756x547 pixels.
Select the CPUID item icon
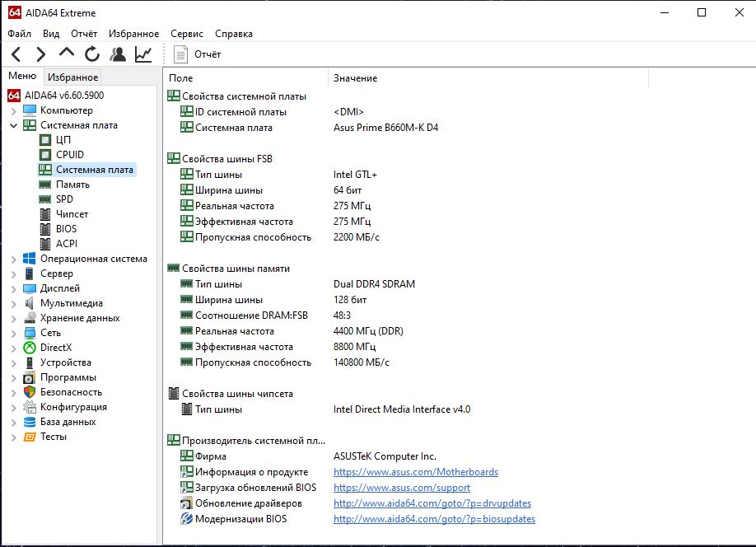pyautogui.click(x=44, y=155)
